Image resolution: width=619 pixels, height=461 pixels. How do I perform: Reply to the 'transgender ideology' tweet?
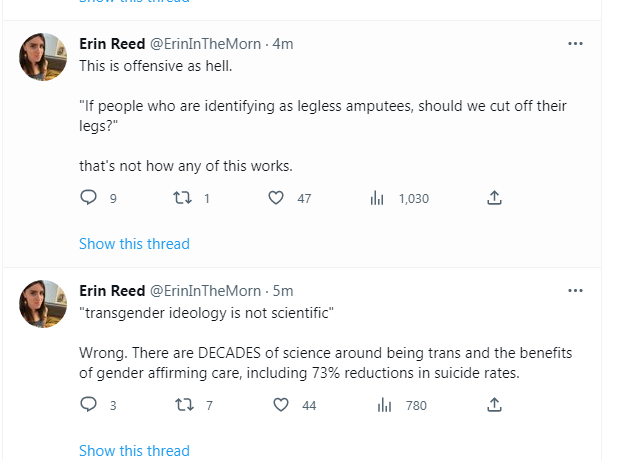click(88, 405)
